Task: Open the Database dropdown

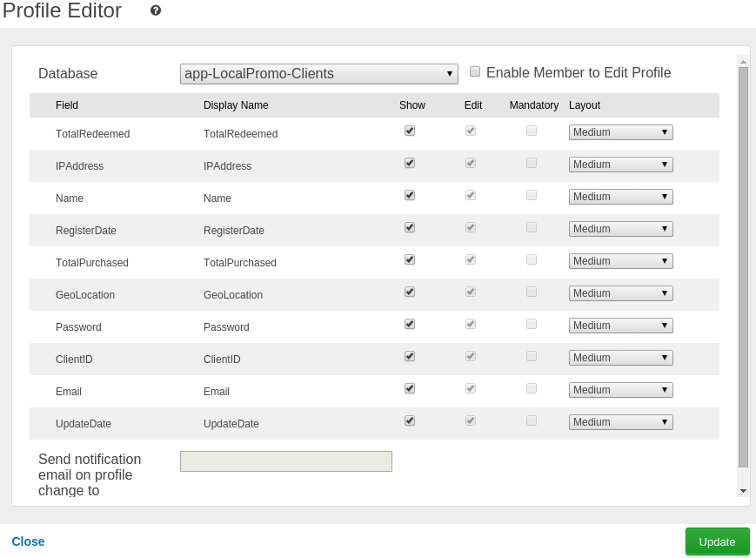Action: [x=318, y=74]
